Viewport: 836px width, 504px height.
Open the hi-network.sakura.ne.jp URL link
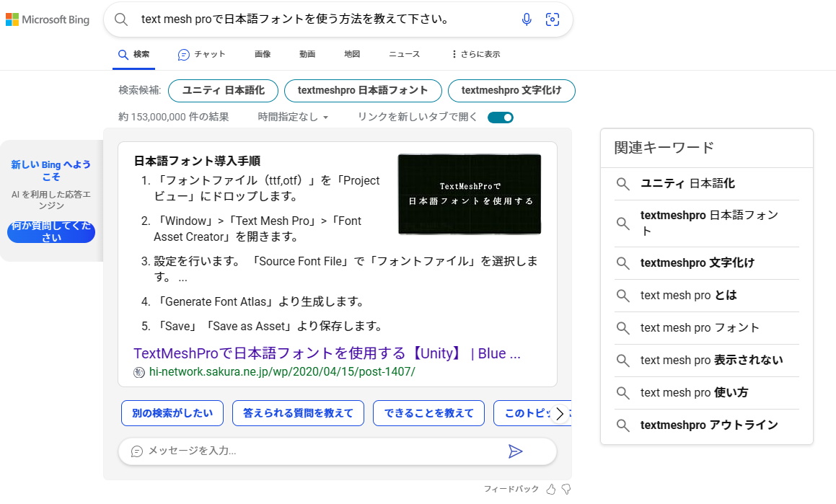282,372
